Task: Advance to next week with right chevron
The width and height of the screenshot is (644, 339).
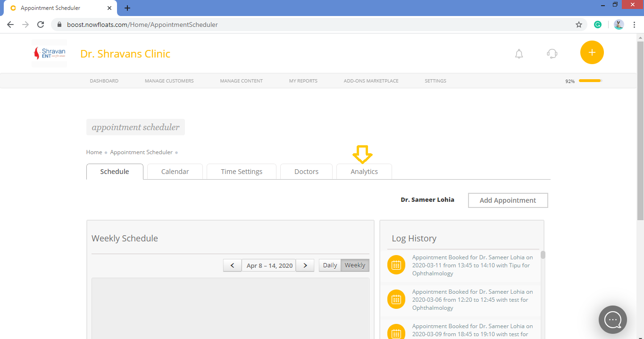Action: point(304,265)
